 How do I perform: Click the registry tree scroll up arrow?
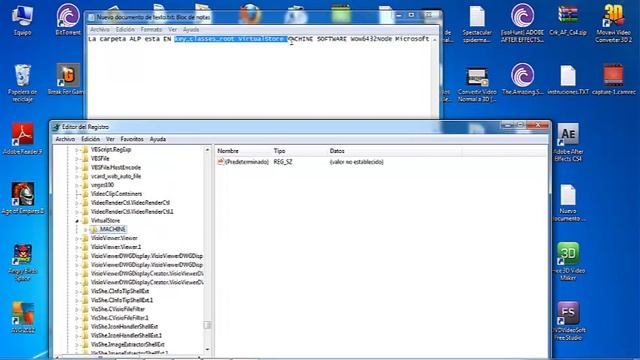(207, 150)
